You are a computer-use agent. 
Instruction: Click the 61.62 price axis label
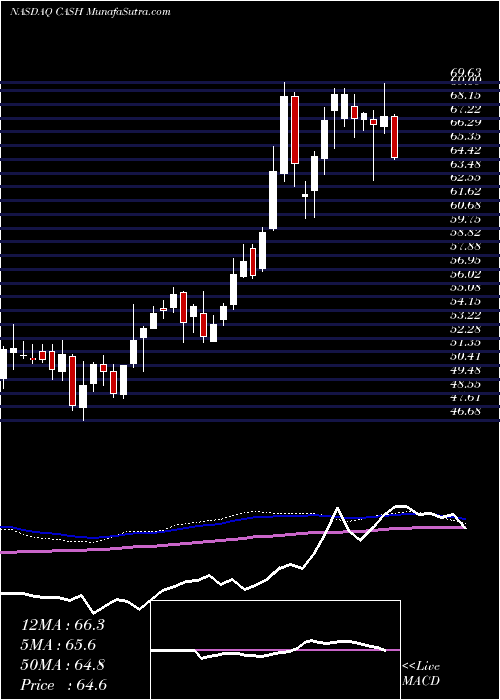tap(464, 192)
